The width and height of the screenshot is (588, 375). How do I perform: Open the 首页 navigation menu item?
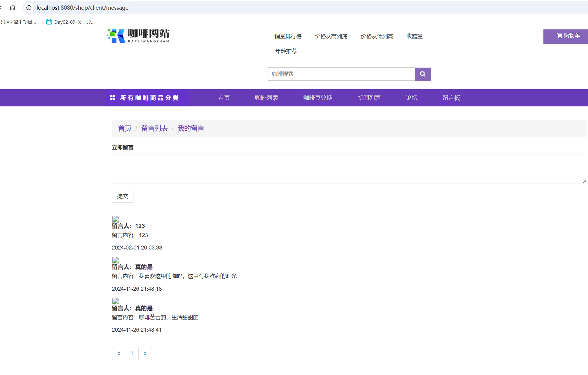tap(224, 98)
